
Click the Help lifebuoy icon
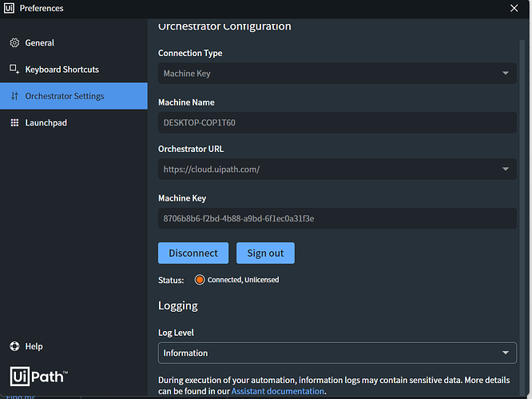tap(14, 346)
